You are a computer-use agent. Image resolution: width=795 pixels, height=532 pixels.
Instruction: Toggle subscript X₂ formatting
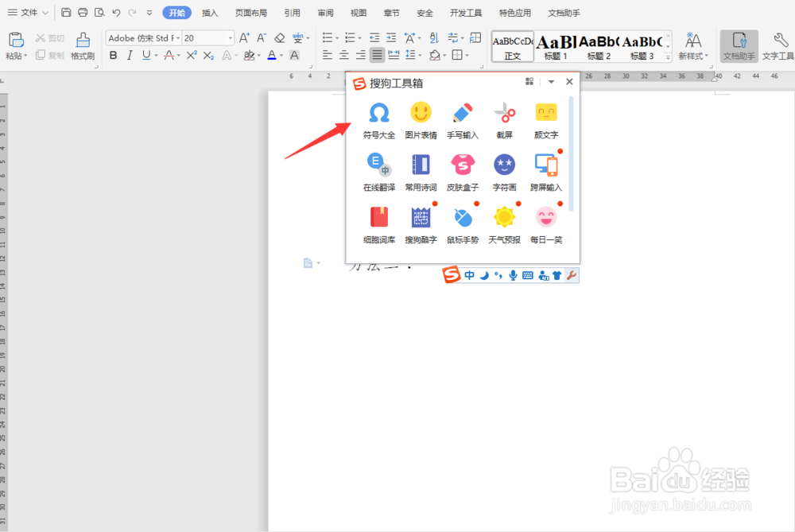208,56
